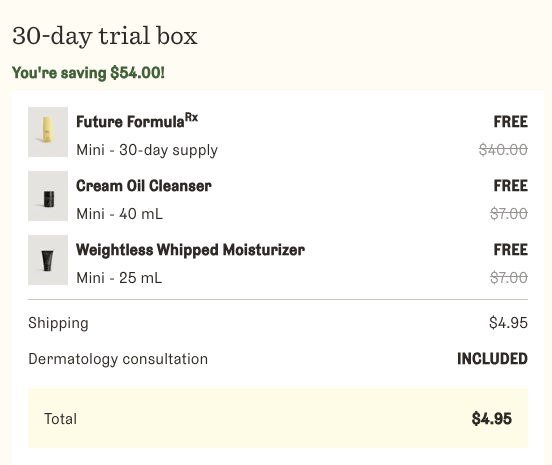Click the You're saving $54.00 message

point(88,73)
